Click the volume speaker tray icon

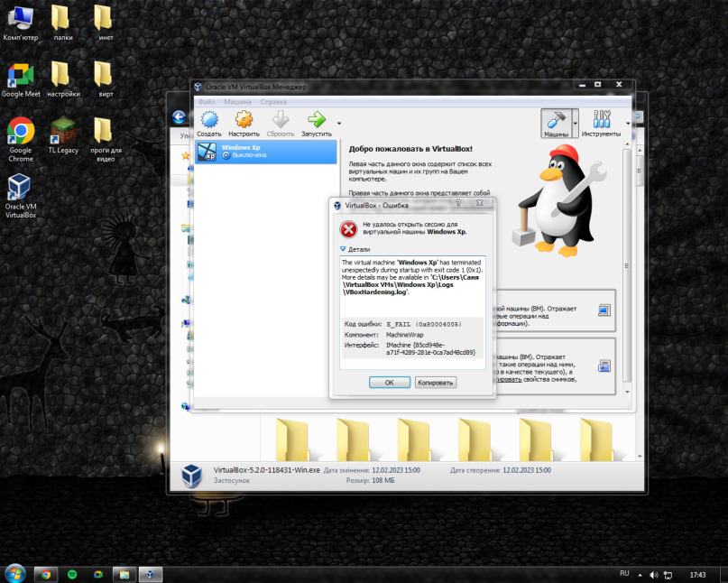pyautogui.click(x=654, y=575)
